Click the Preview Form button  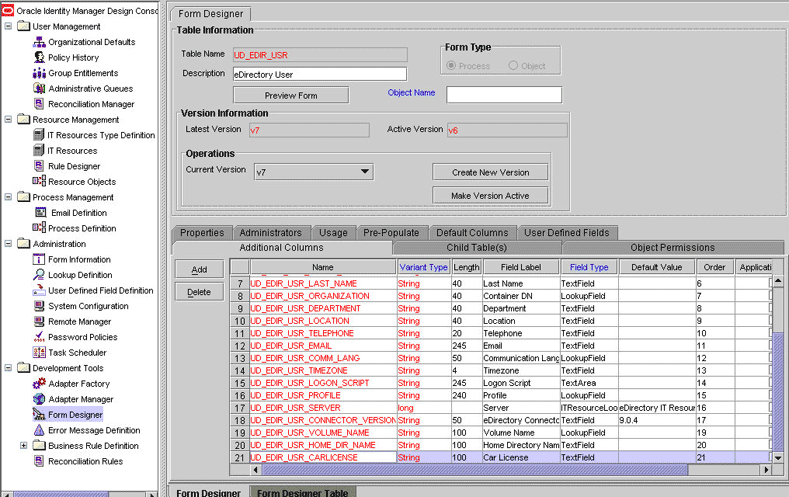(291, 95)
